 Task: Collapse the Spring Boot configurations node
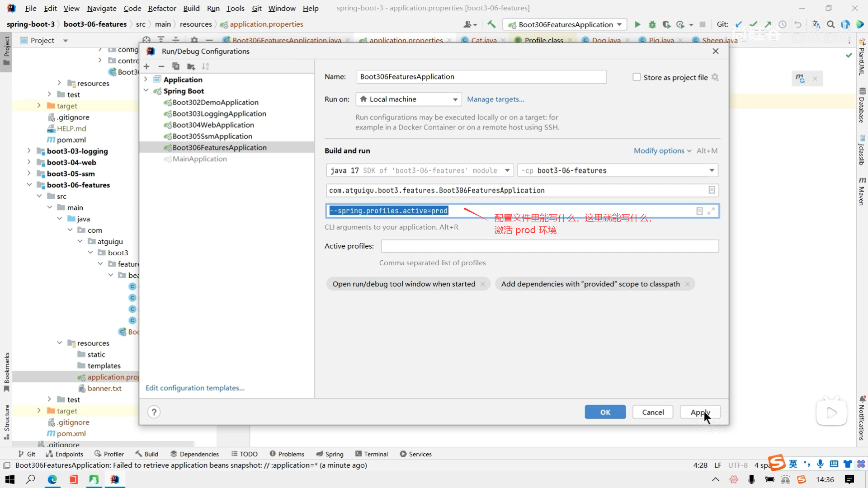coord(146,91)
